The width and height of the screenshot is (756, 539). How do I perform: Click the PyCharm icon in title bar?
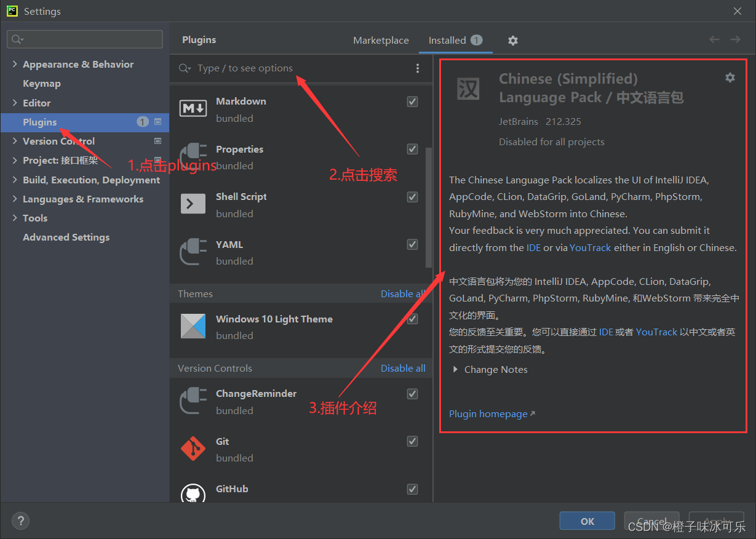tap(12, 11)
